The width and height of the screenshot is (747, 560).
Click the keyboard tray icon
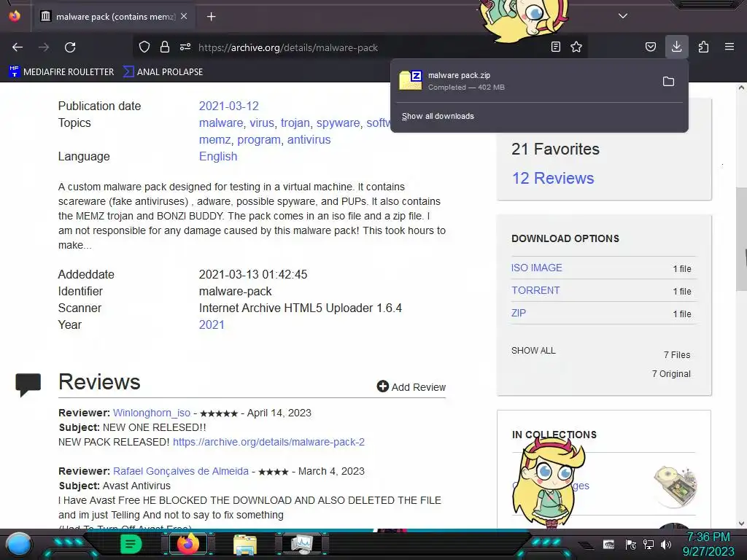(608, 544)
